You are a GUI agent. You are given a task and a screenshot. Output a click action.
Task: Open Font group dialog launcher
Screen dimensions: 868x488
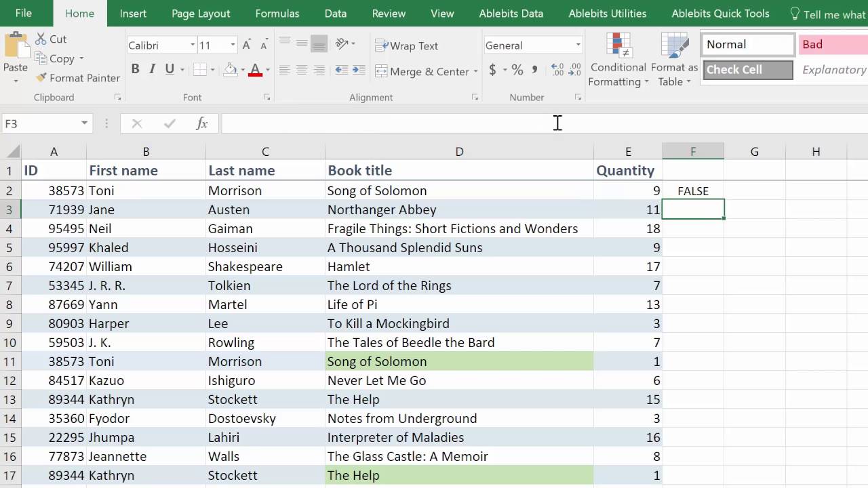(x=267, y=98)
